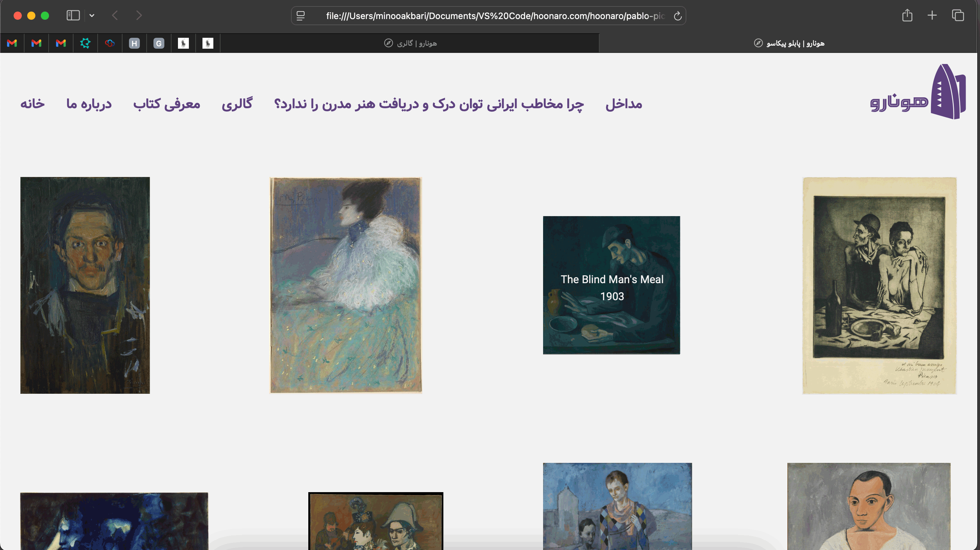This screenshot has width=980, height=550.
Task: Go forward with the Safari forward arrow
Action: point(139,16)
